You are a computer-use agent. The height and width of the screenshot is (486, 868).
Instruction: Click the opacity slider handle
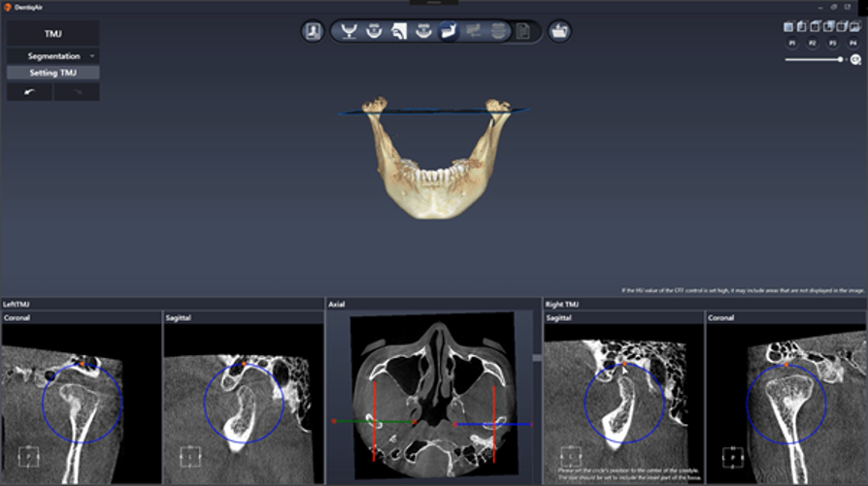[841, 60]
